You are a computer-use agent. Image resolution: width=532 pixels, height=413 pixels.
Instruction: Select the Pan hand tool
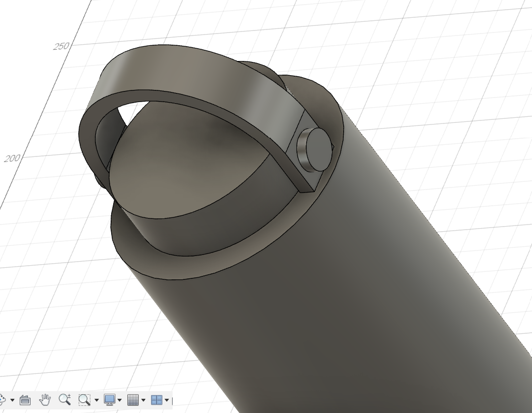(x=45, y=400)
